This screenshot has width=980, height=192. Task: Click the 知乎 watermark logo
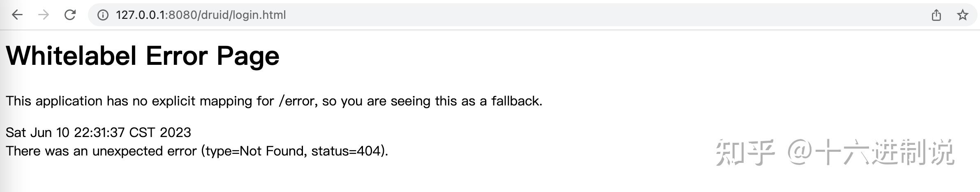coord(745,152)
